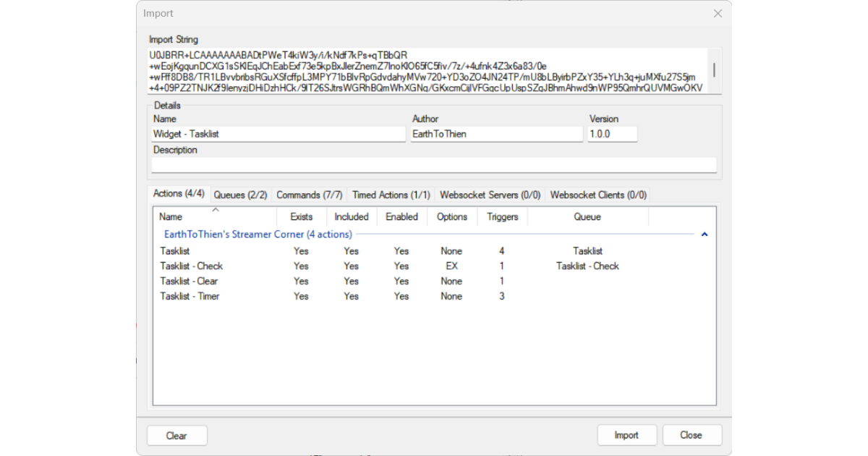Open the Websocket Servers (0/0) tab

(490, 195)
